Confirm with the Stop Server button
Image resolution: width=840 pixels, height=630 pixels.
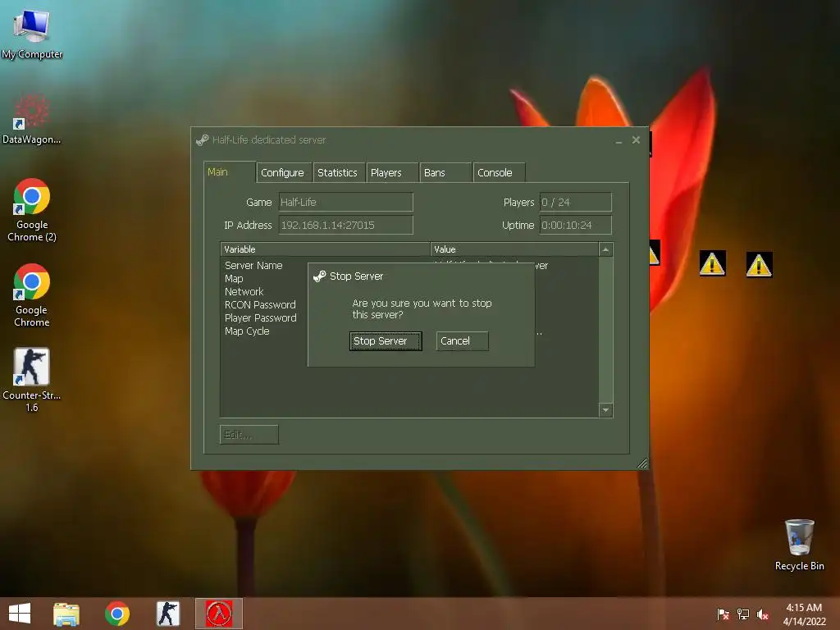(x=386, y=341)
